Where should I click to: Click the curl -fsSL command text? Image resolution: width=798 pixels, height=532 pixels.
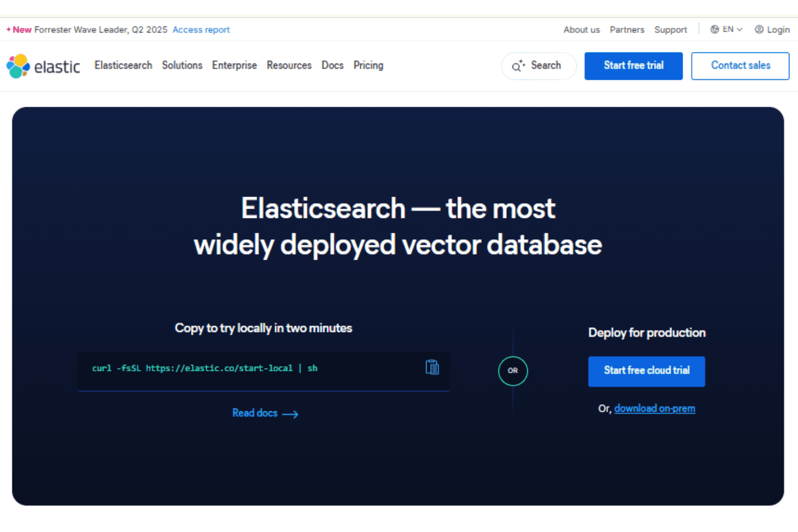pos(205,368)
